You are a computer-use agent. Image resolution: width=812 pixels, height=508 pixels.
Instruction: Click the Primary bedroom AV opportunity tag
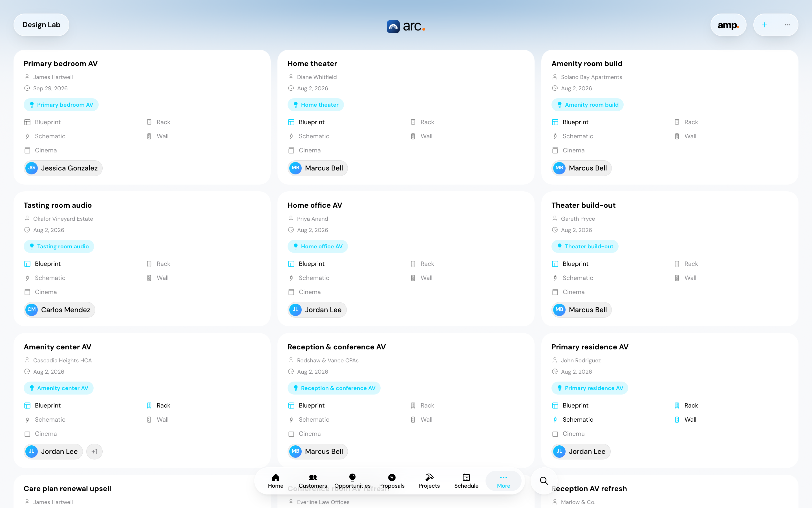point(61,105)
